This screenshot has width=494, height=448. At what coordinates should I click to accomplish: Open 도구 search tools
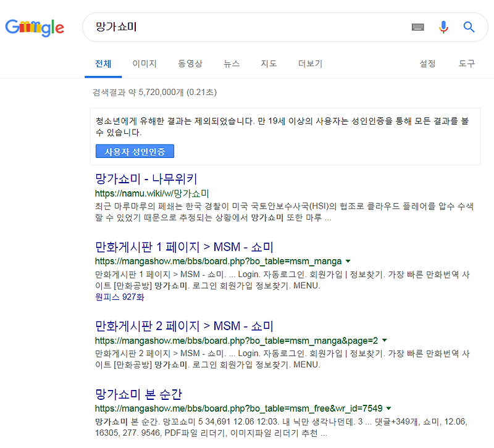tap(467, 64)
